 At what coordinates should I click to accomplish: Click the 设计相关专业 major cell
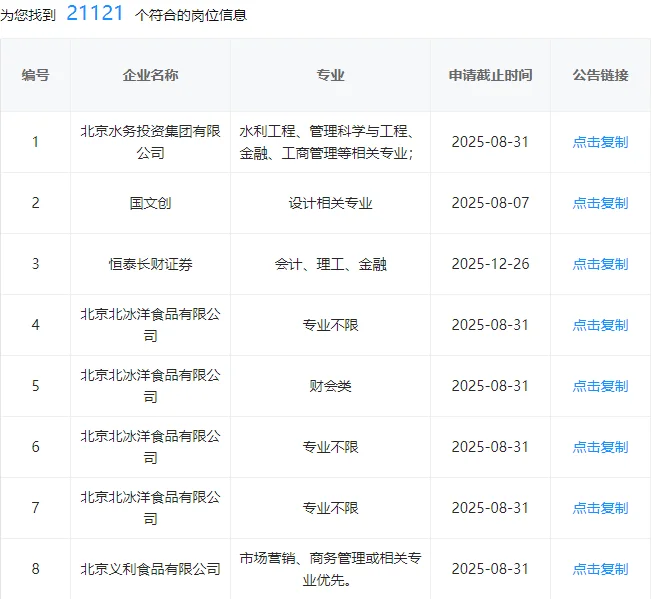pyautogui.click(x=330, y=203)
